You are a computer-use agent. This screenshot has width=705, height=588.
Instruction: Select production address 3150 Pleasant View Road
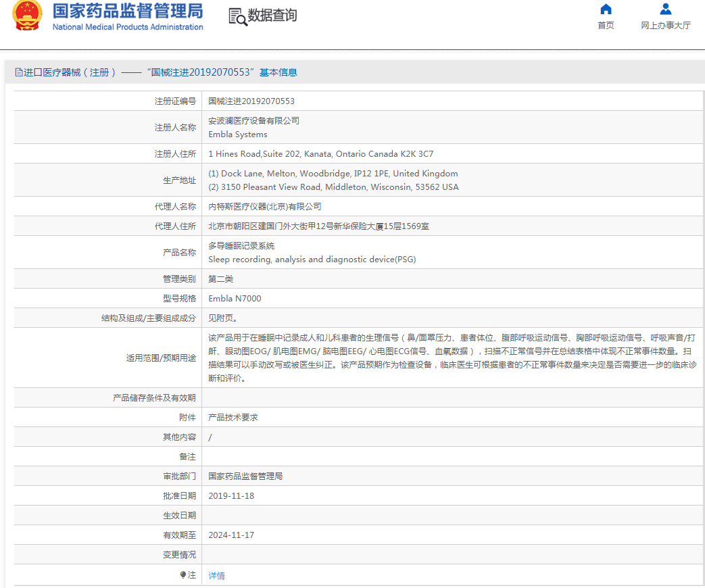(333, 187)
